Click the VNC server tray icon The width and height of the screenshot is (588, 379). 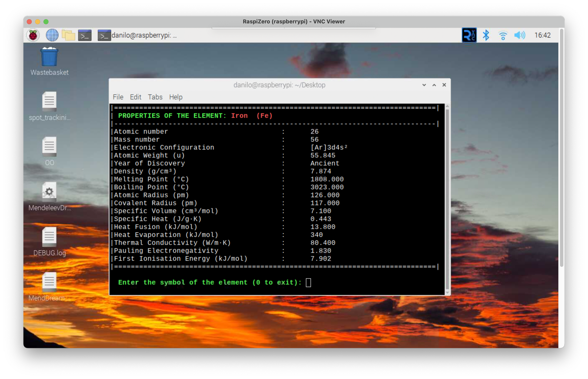[469, 35]
